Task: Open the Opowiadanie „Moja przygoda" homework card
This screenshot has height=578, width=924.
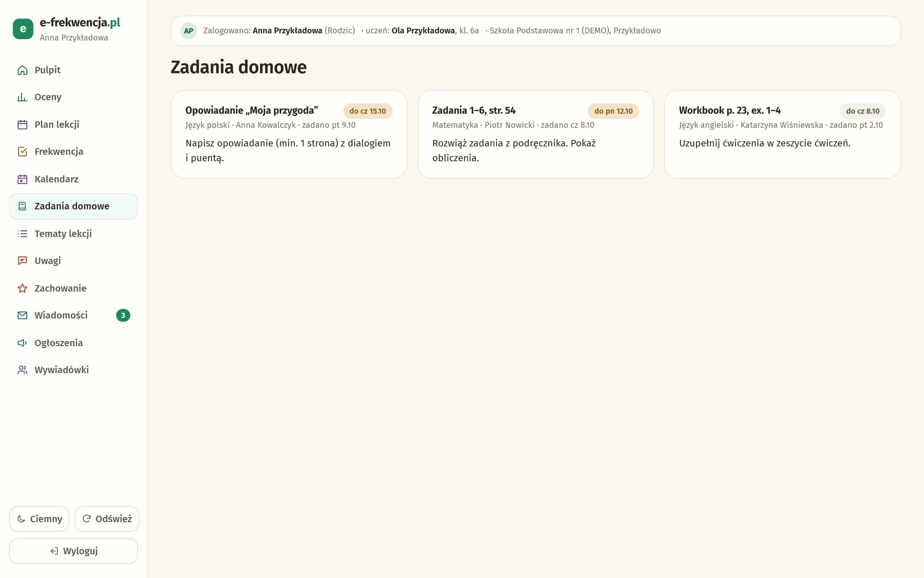Action: (x=289, y=134)
